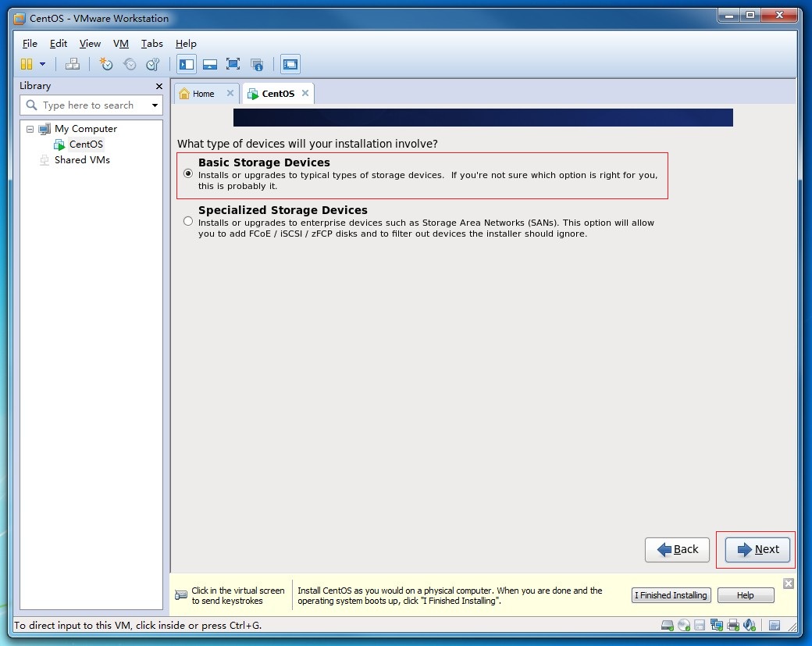Select the Basic Storage Devices radio button
Viewport: 812px width, 646px height.
pos(187,173)
